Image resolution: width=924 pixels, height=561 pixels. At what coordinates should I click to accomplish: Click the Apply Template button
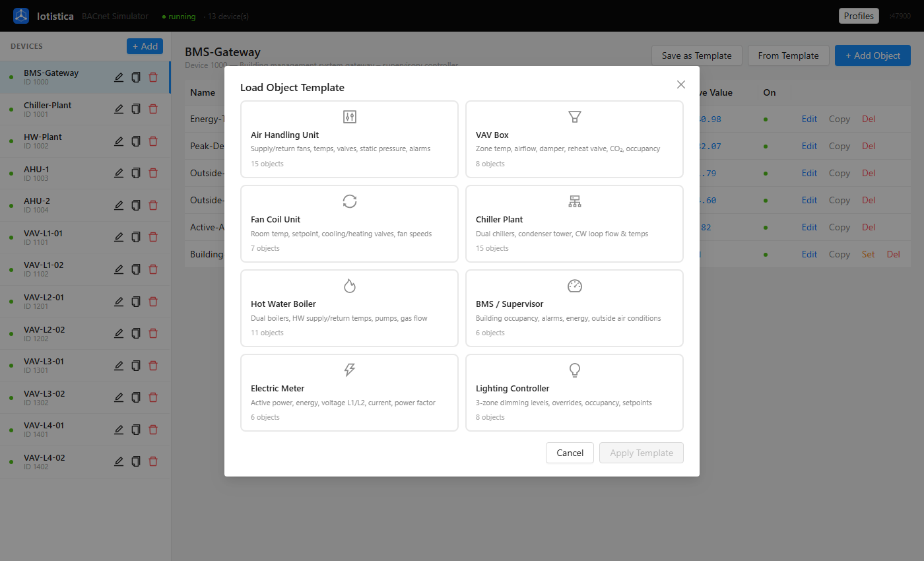(642, 453)
